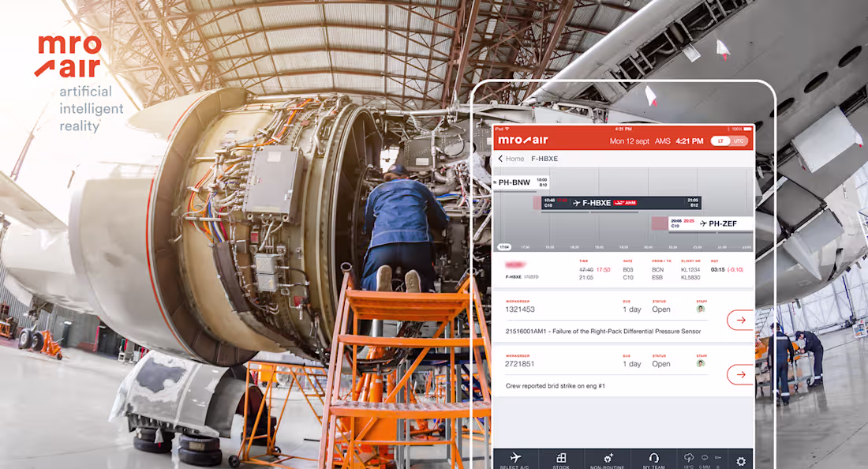This screenshot has height=469, width=868.
Task: Select the F-HBXE breadcrumb tab
Action: (x=544, y=159)
